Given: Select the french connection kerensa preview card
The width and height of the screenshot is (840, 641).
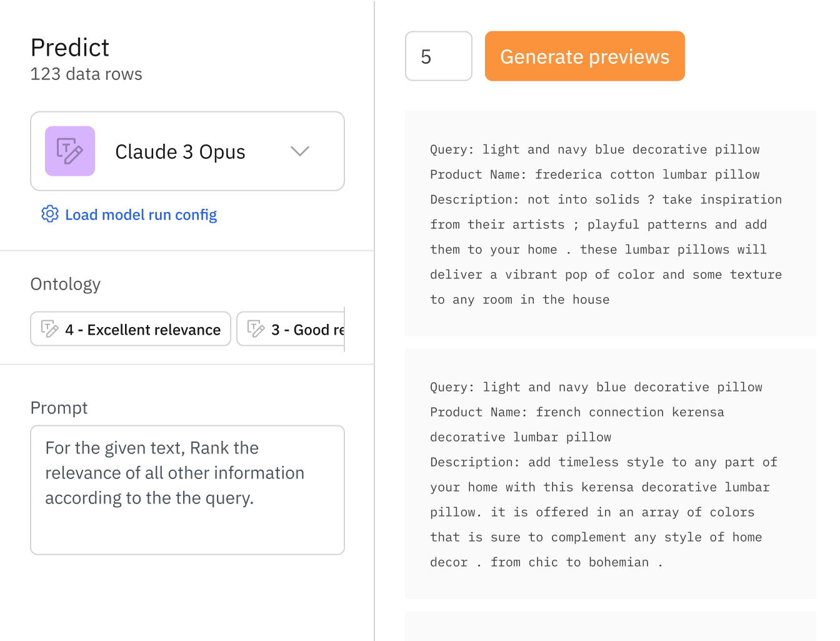Looking at the screenshot, I should (610, 474).
